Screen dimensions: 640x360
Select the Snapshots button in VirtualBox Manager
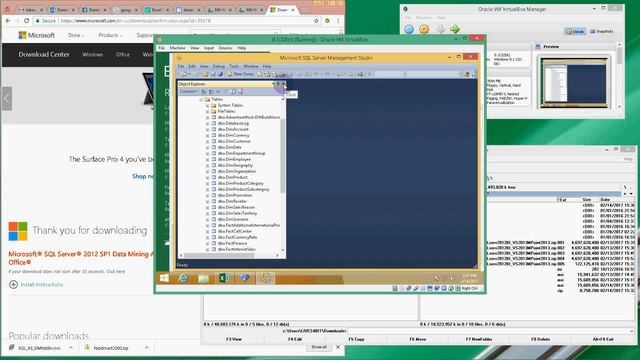point(602,31)
